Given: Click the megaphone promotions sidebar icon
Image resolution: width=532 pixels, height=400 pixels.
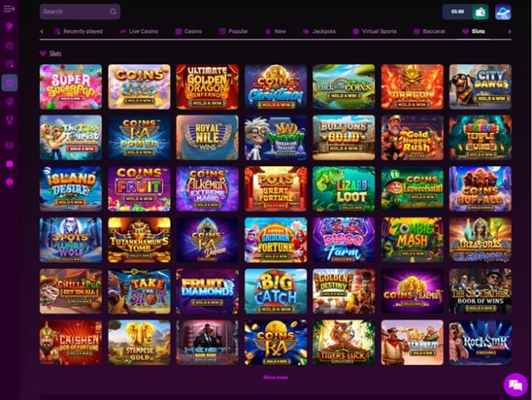Looking at the screenshot, I should (10, 102).
